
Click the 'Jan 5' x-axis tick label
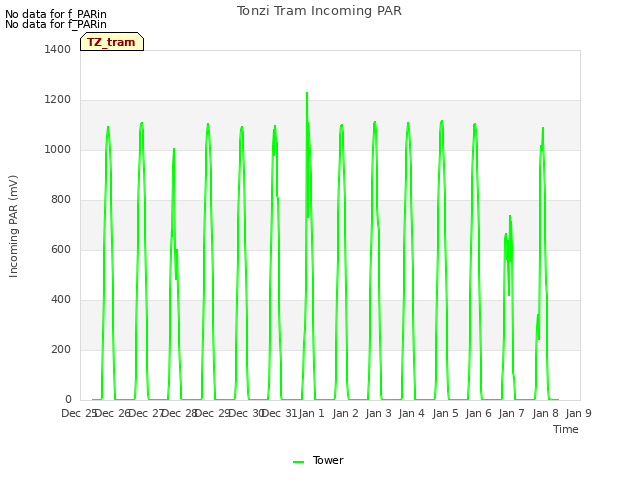(445, 413)
